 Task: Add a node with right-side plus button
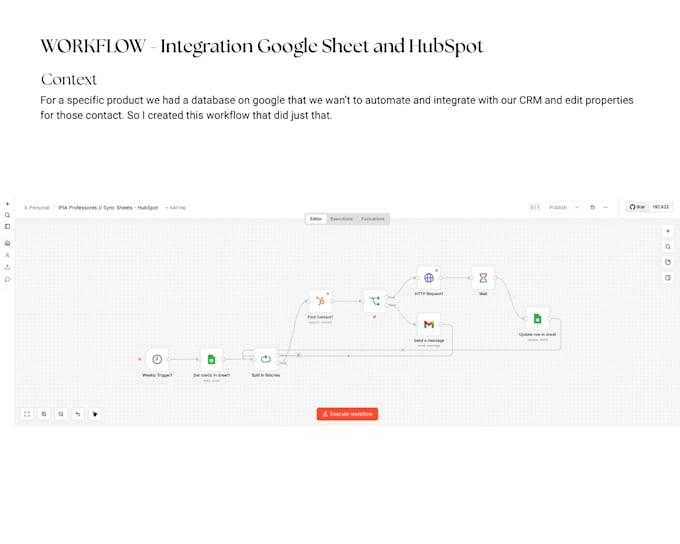pyautogui.click(x=668, y=231)
